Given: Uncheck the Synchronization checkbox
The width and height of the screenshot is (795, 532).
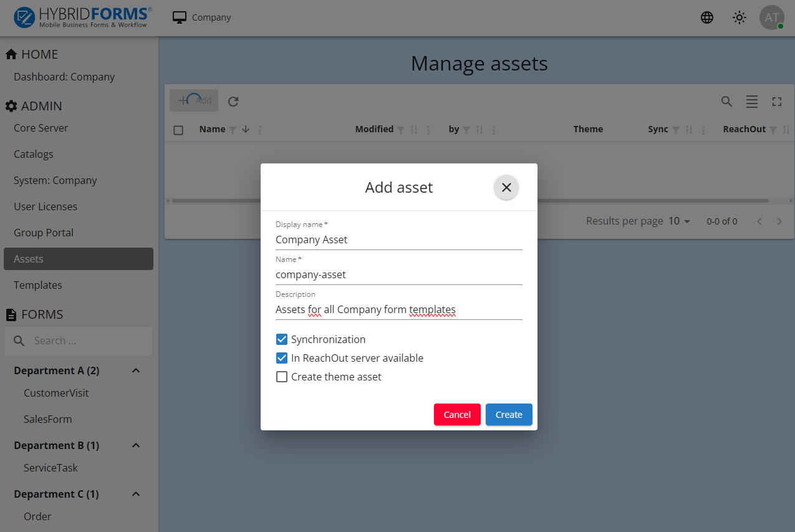Looking at the screenshot, I should click(x=282, y=339).
